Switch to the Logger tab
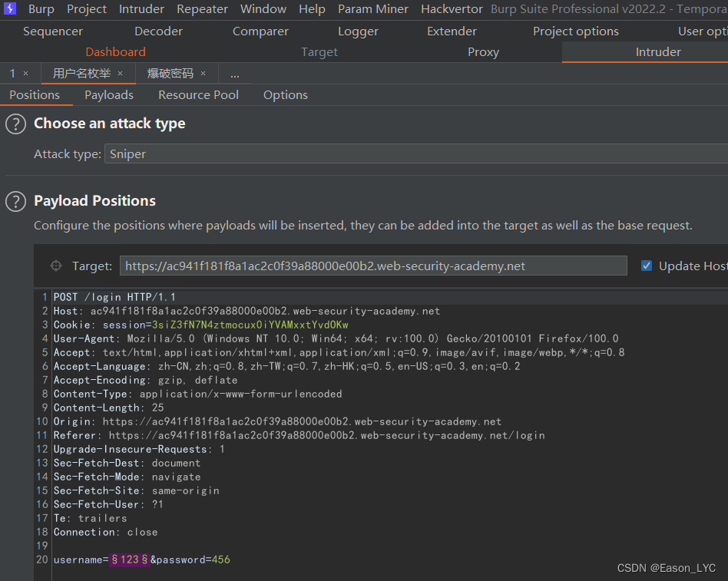728x581 pixels. 358,31
